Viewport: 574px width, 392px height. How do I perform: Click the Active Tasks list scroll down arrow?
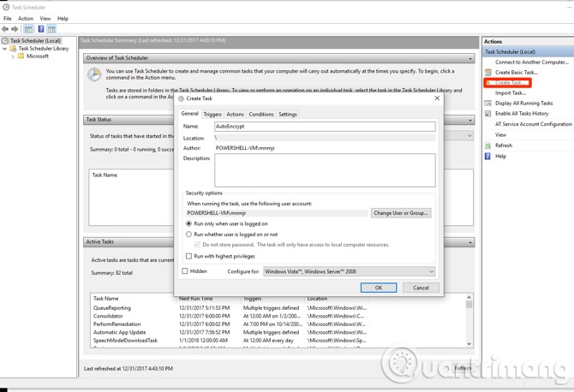[469, 344]
